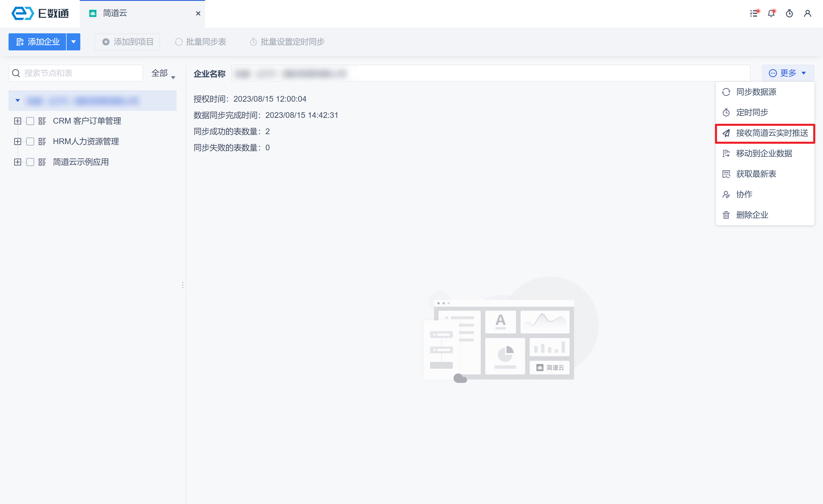This screenshot has width=823, height=504.
Task: Click the panel splitter drag handle
Action: [183, 285]
